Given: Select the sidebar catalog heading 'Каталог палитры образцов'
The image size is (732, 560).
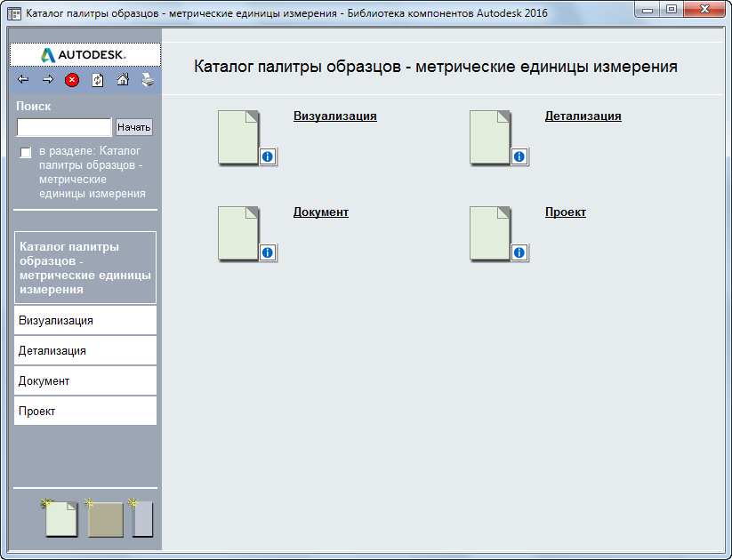Looking at the screenshot, I should pos(85,268).
